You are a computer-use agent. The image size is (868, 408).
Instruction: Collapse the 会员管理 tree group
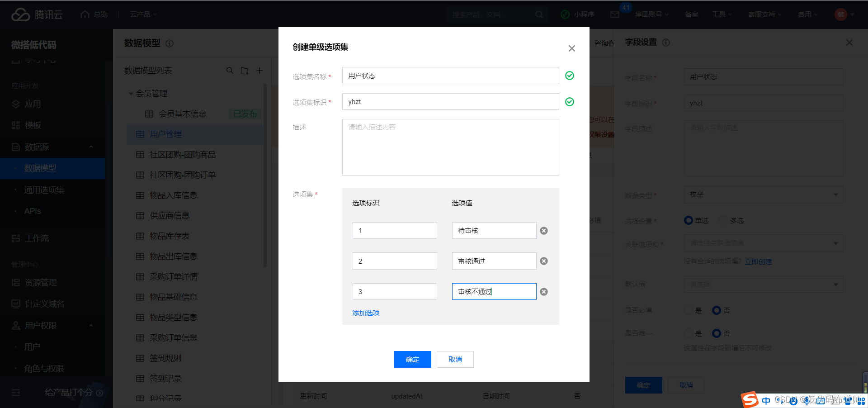tap(131, 93)
